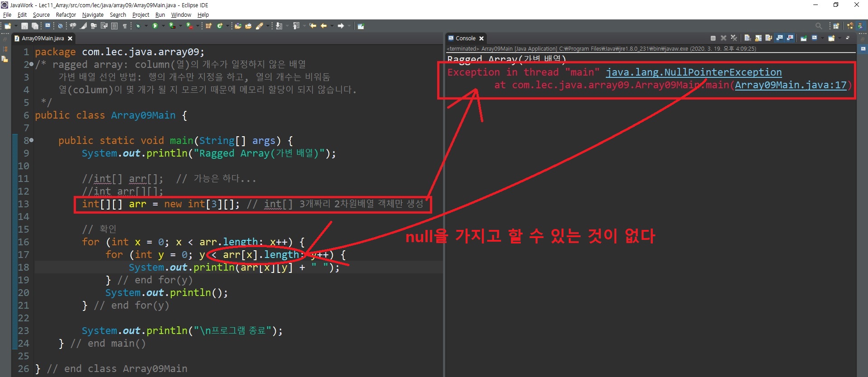Toggle Mark Occurrences pen icon
This screenshot has width=868, height=377.
click(84, 26)
